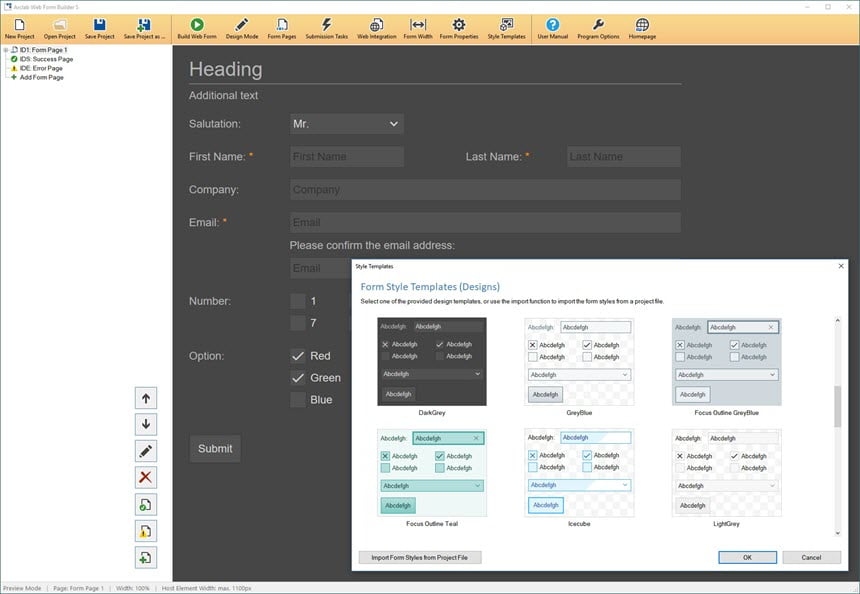Select the GreyBlue style template
Image resolution: width=860 pixels, height=594 pixels.
579,362
